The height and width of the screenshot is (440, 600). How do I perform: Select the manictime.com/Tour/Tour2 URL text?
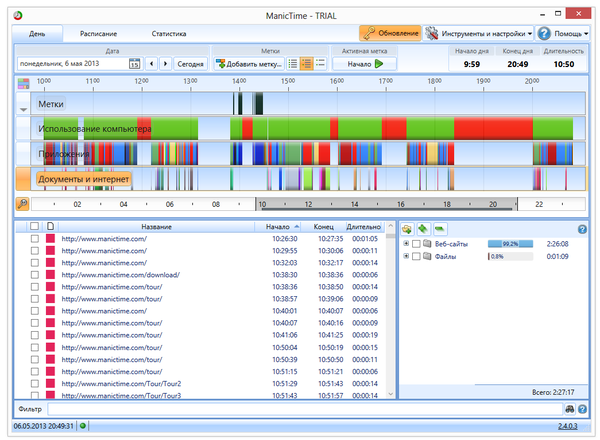coord(121,383)
